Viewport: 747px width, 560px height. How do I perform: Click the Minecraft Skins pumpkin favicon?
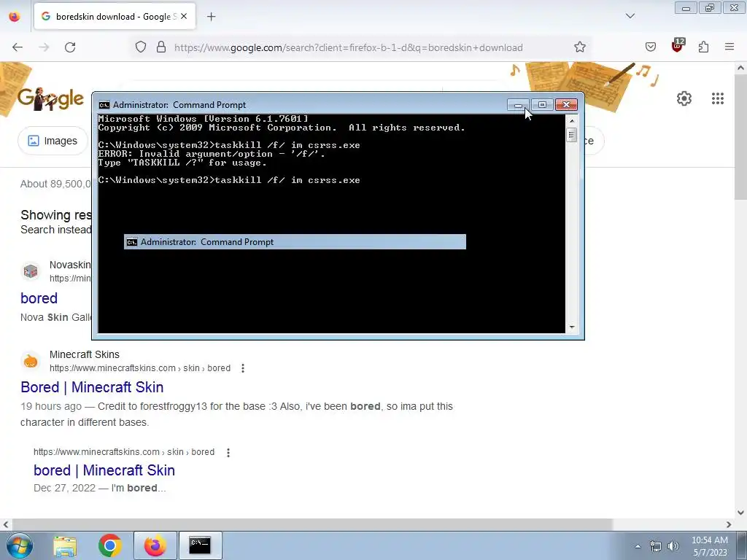(x=31, y=361)
